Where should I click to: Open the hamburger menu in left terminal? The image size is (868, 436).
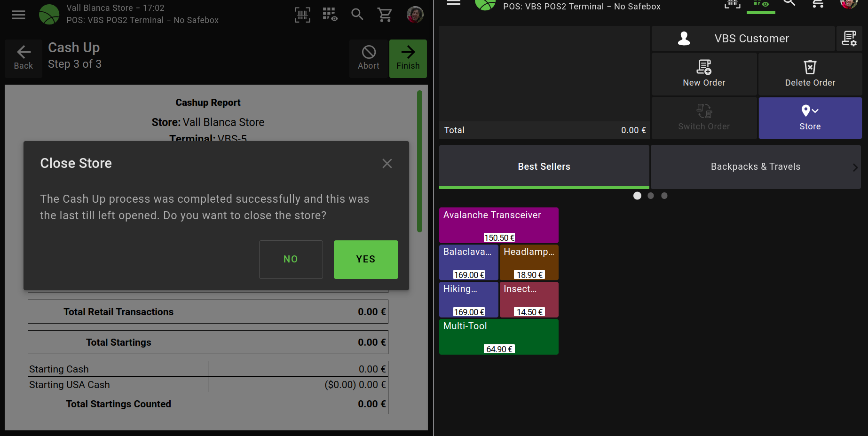click(18, 15)
